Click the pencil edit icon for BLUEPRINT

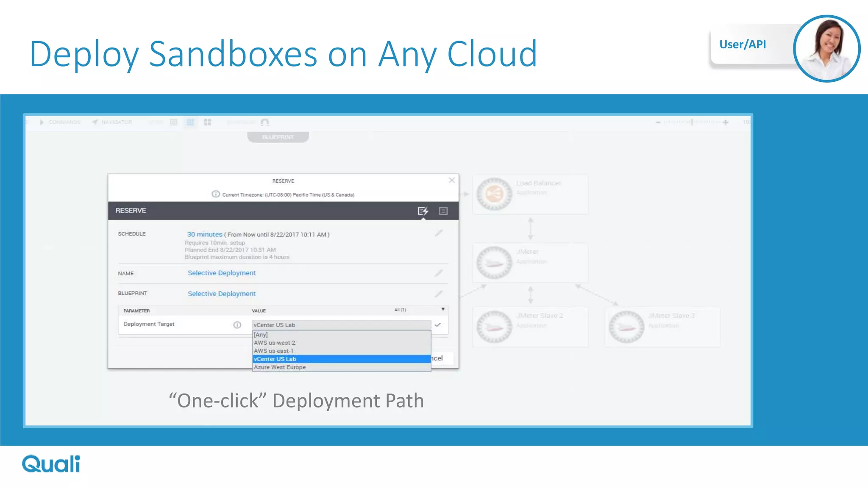click(x=439, y=294)
